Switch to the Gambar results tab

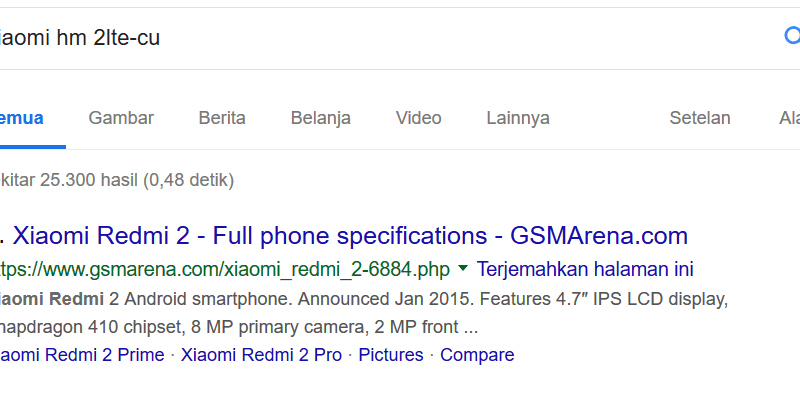[121, 118]
